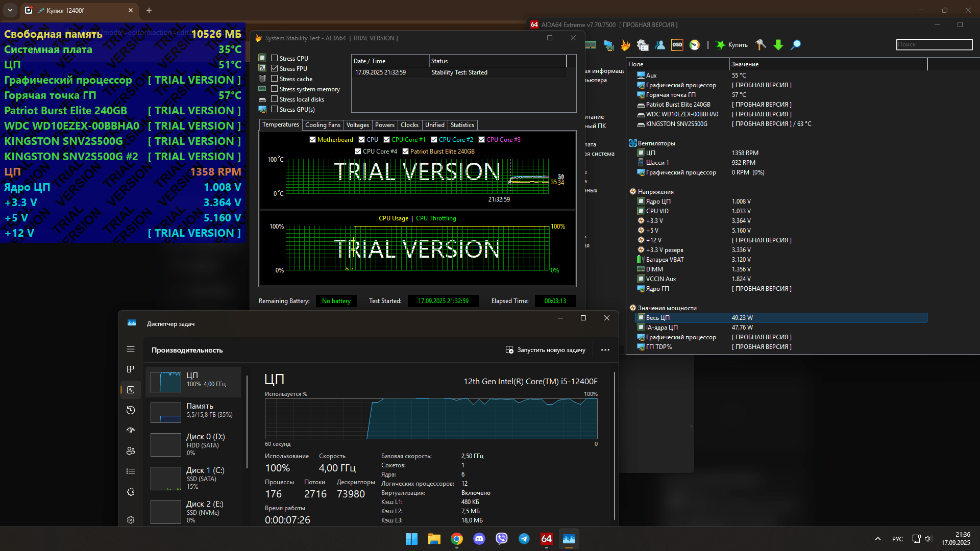
Task: Click the Поле column header in AIDA64
Action: point(677,64)
